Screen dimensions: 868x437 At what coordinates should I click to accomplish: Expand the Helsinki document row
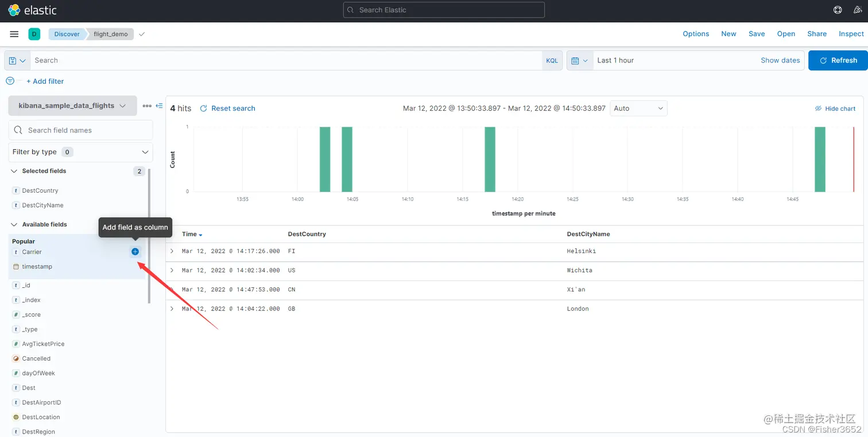172,251
